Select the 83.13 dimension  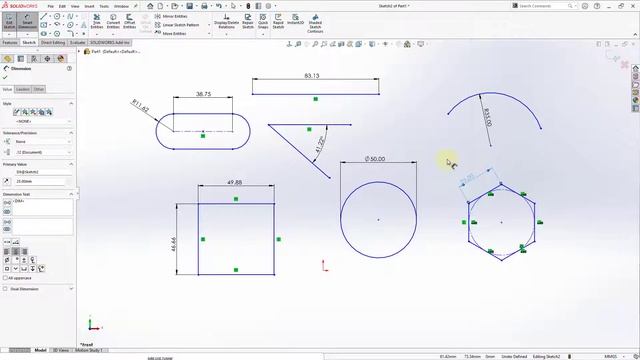(x=312, y=76)
